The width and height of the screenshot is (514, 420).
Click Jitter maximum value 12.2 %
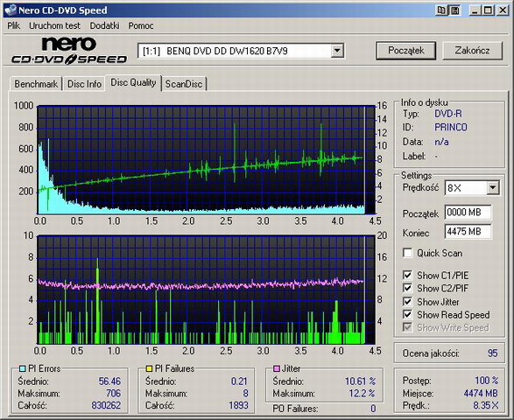tap(363, 393)
